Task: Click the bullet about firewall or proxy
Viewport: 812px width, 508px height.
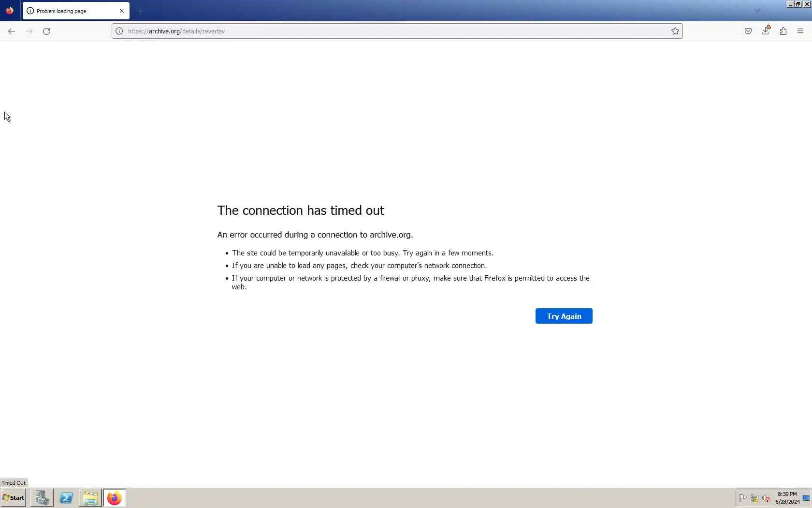Action: (x=410, y=282)
